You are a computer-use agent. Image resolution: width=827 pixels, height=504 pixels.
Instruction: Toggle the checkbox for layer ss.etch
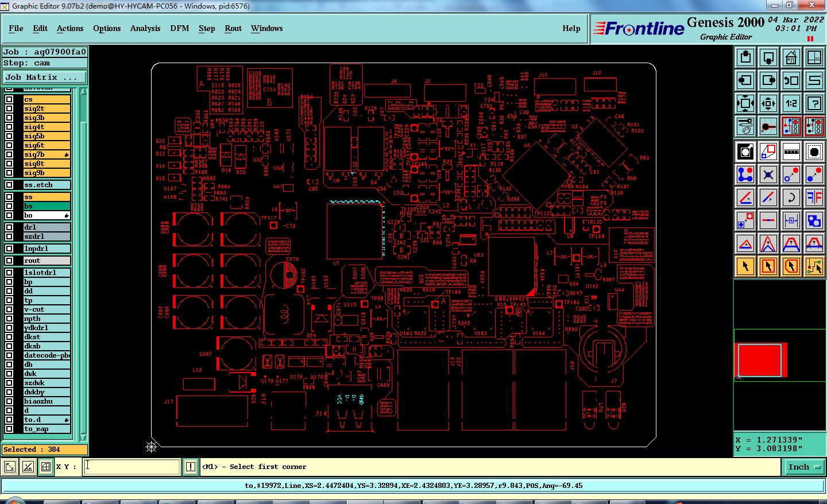click(x=9, y=185)
